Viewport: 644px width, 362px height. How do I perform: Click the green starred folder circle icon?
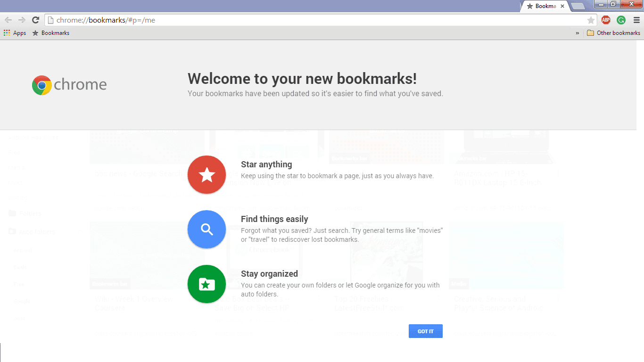pyautogui.click(x=207, y=284)
